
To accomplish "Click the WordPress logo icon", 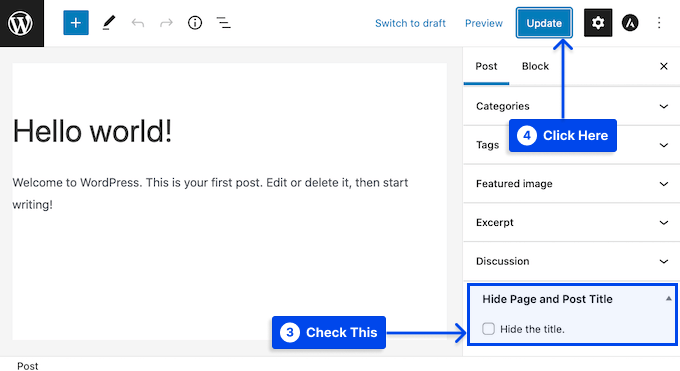I will (x=21, y=23).
